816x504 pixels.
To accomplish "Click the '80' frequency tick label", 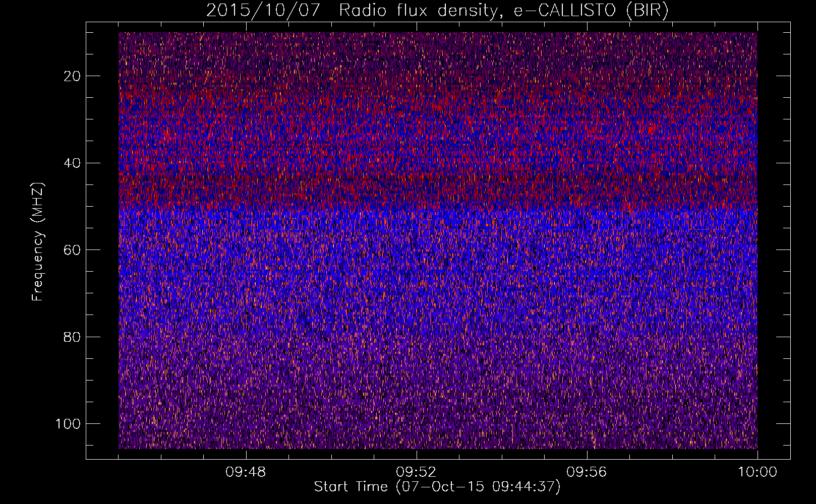I will [73, 337].
